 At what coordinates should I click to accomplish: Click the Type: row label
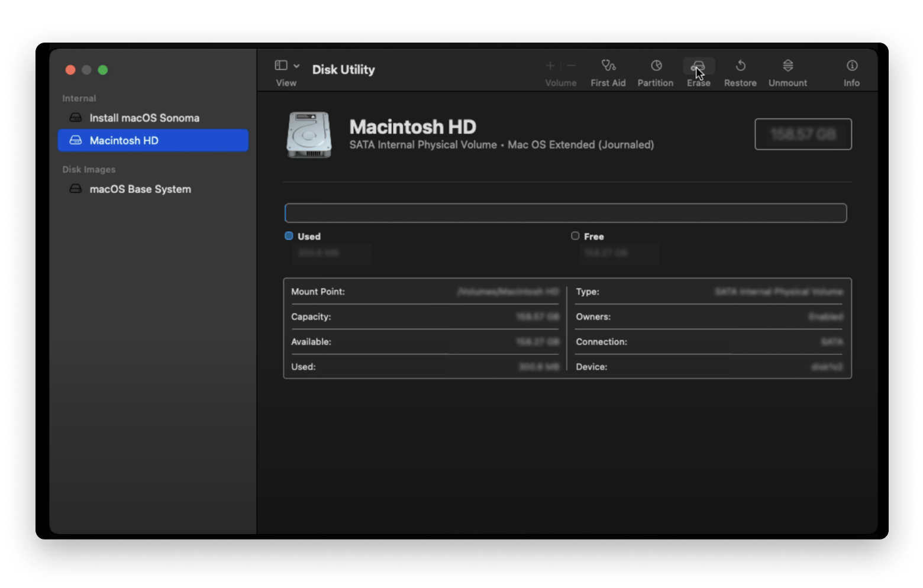pyautogui.click(x=588, y=292)
